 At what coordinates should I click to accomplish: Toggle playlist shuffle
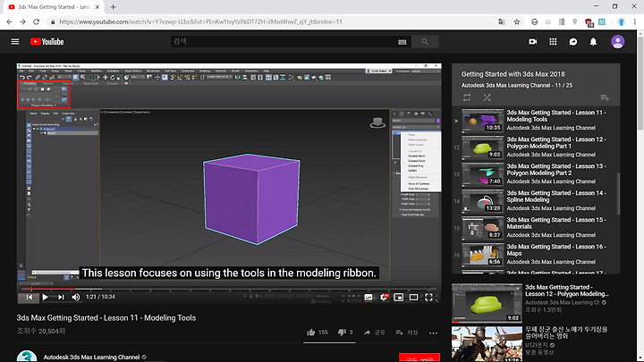coord(487,97)
